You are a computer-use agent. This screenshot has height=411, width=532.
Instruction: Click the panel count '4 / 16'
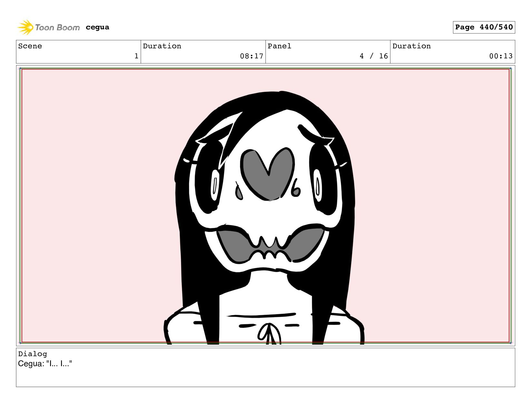(374, 56)
